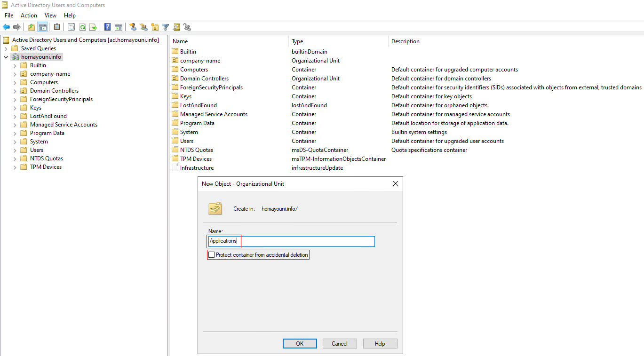This screenshot has width=644, height=356.
Task: Click the Saved Queries folder icon
Action: [15, 48]
